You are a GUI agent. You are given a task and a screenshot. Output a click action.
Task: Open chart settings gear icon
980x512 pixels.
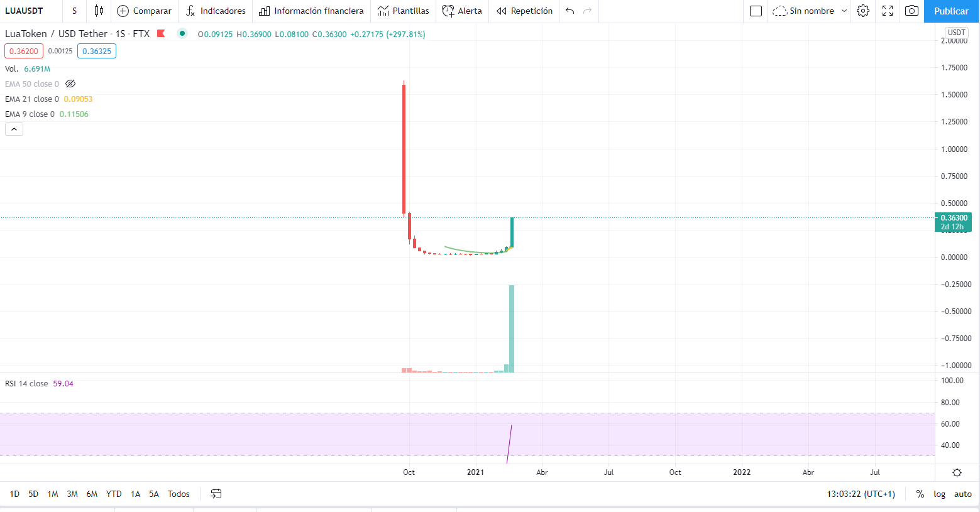863,11
